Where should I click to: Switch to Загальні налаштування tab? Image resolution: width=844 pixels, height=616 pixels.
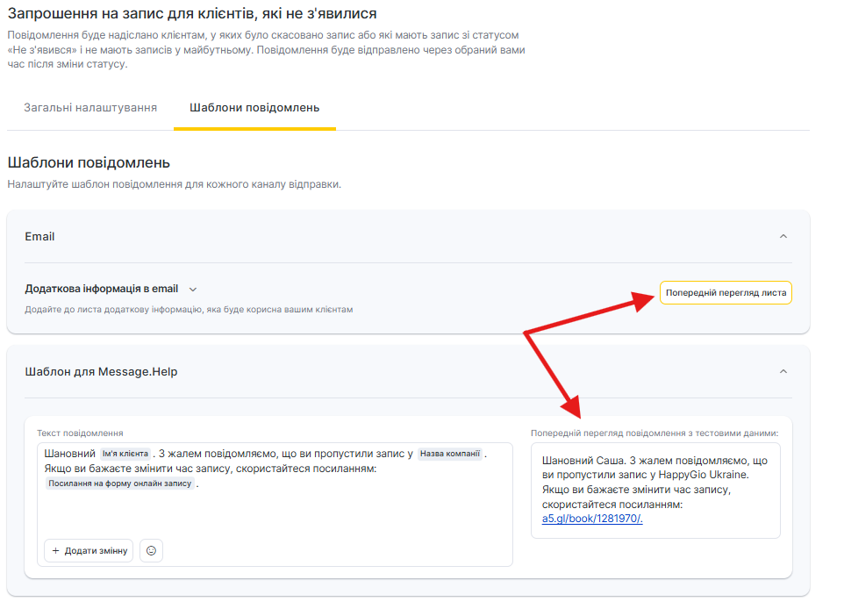click(x=90, y=108)
